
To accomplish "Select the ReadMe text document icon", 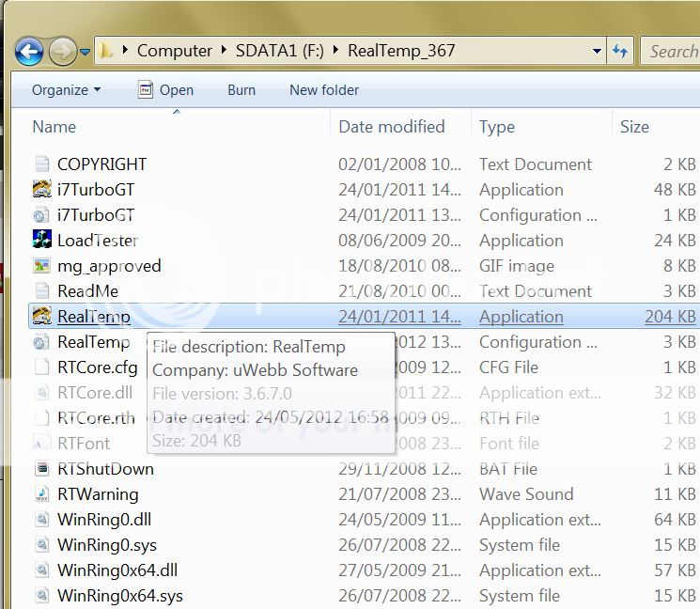I will [x=42, y=290].
